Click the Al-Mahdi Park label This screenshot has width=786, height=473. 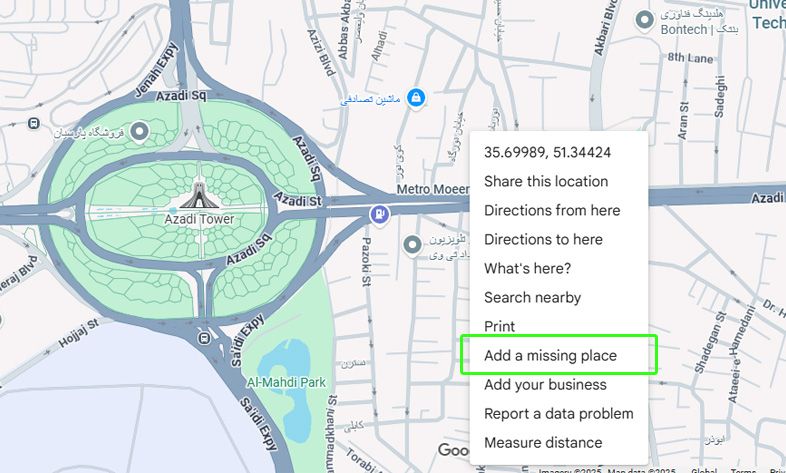286,382
